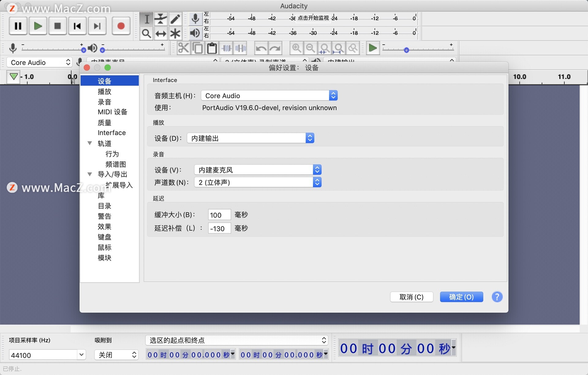
Task: Click the Zoom In magnifier icon
Action: point(296,48)
